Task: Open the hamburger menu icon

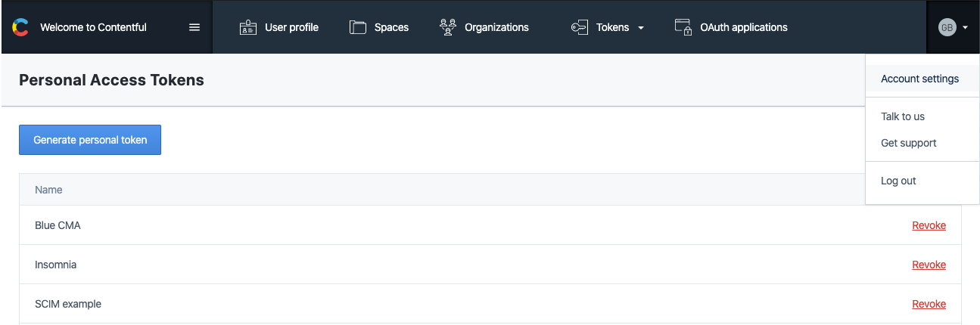Action: 194,27
